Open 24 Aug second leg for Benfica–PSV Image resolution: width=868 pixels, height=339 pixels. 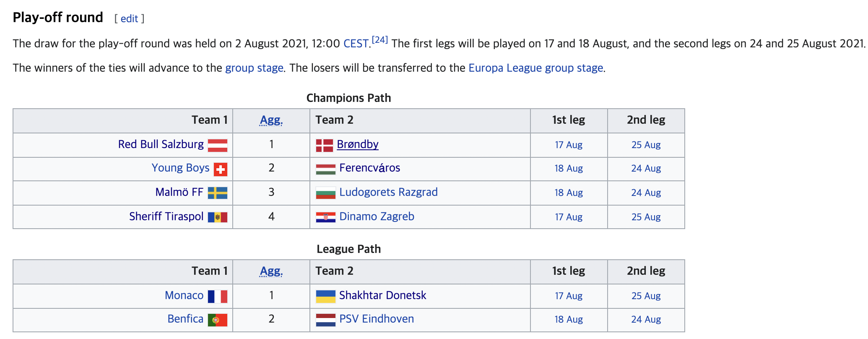(x=646, y=320)
